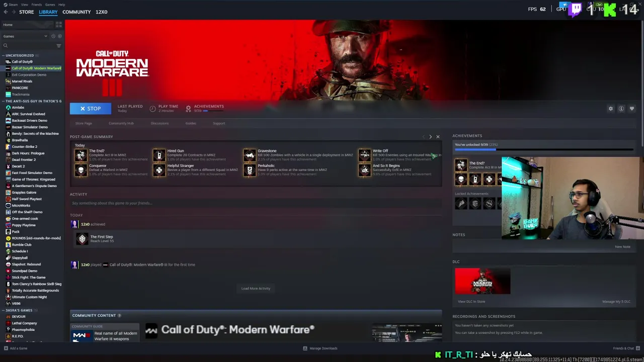
Task: Open the Helpful Stranger achievement icon
Action: (x=159, y=170)
